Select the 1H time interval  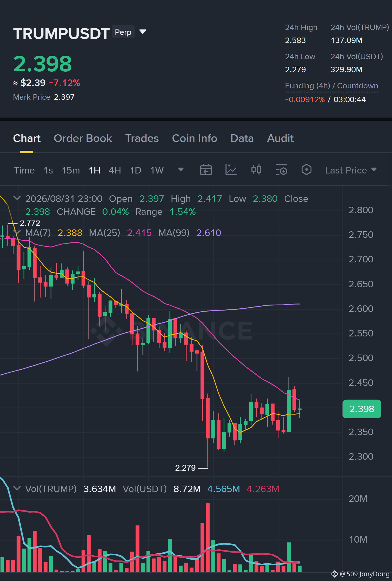coord(94,170)
